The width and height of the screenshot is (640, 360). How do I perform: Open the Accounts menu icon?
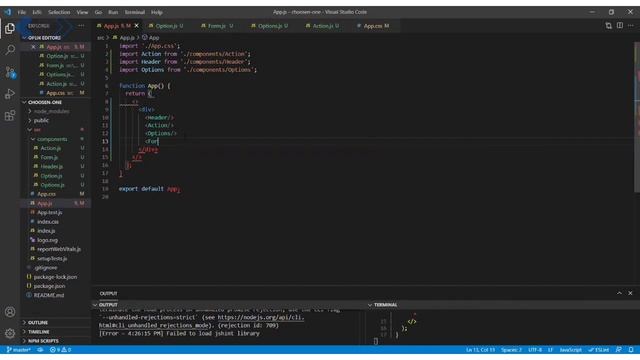click(10, 312)
